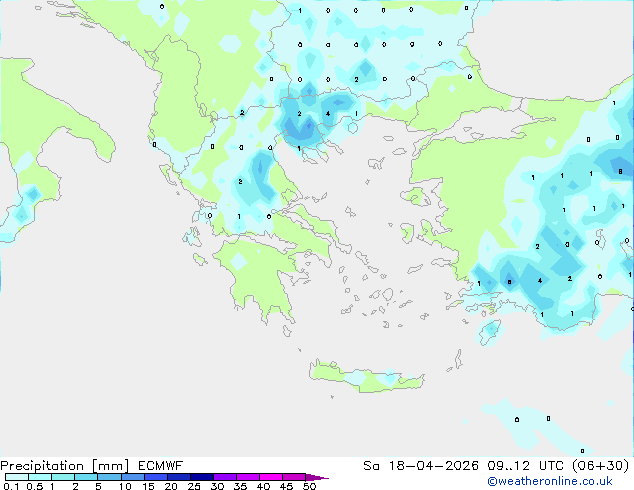Click the '0.1' legend scale value

click(11, 486)
